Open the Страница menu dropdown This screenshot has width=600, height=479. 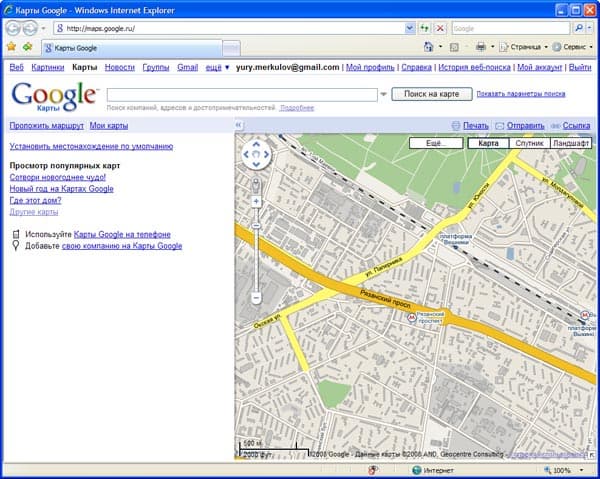point(546,47)
